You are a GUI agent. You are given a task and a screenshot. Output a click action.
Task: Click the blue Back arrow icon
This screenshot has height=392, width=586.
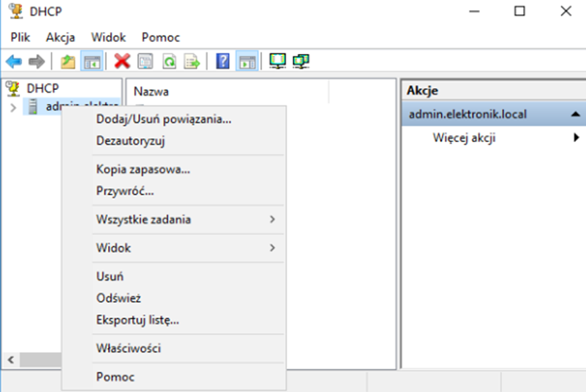[x=13, y=62]
